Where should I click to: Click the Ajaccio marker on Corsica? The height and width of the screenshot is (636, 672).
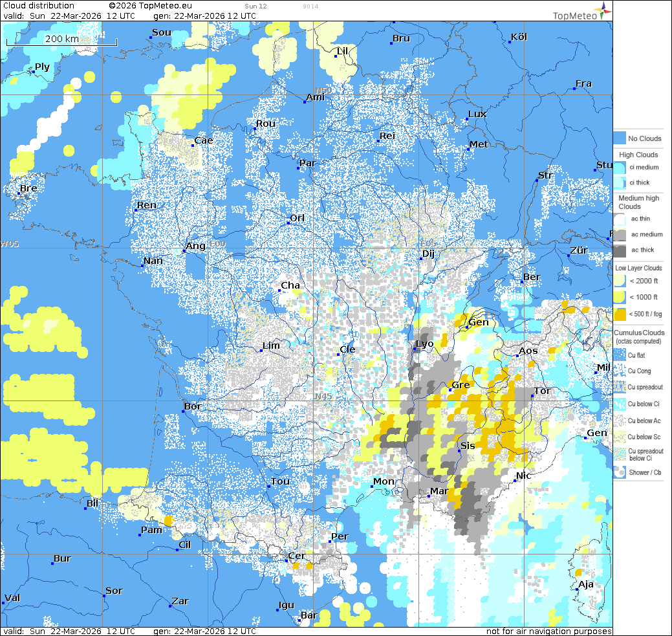pyautogui.click(x=577, y=589)
